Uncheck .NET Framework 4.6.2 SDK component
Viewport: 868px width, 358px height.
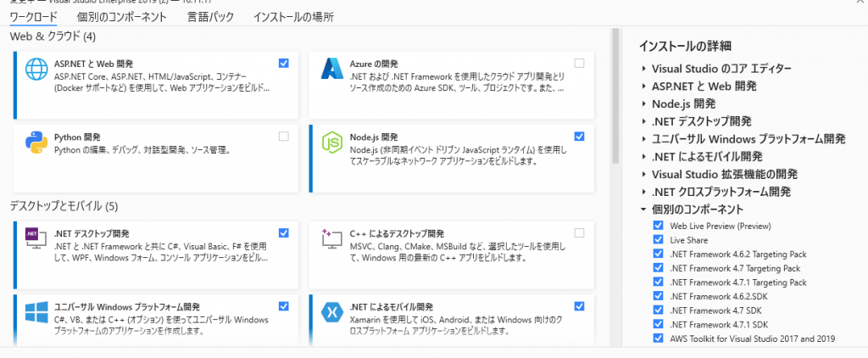click(658, 296)
